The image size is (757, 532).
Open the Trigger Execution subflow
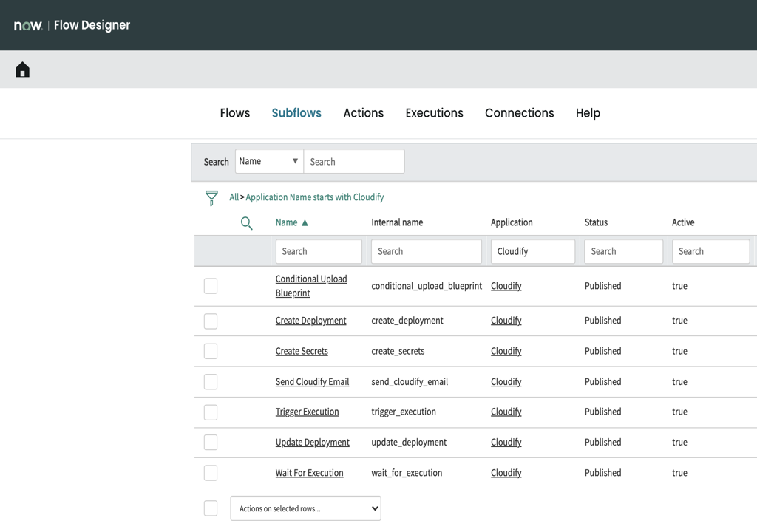(307, 412)
